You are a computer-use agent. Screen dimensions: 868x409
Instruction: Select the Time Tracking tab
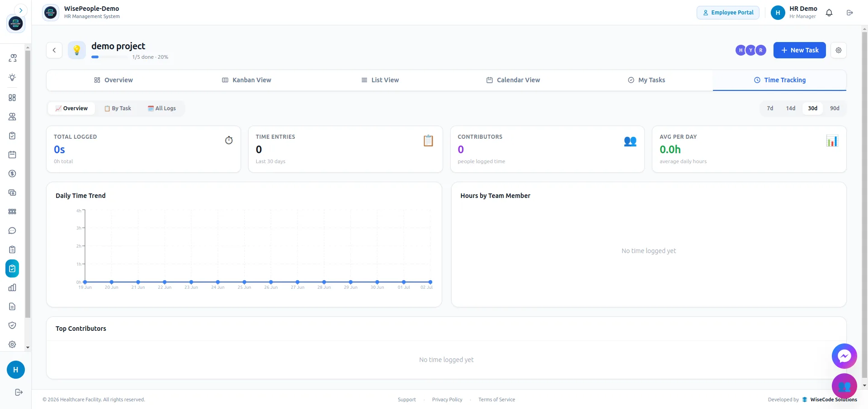(780, 80)
